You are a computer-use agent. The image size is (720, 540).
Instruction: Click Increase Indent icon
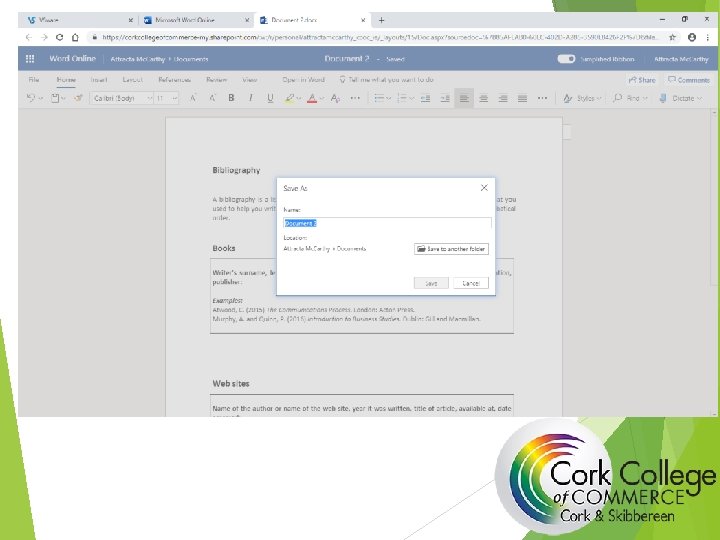tap(445, 98)
